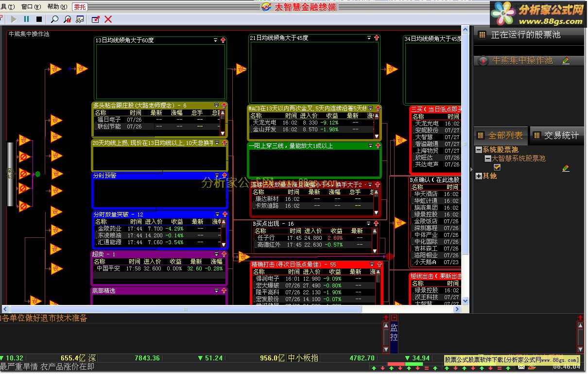Open the dropdown of 精确打击 box
The width and height of the screenshot is (588, 374).
click(372, 265)
